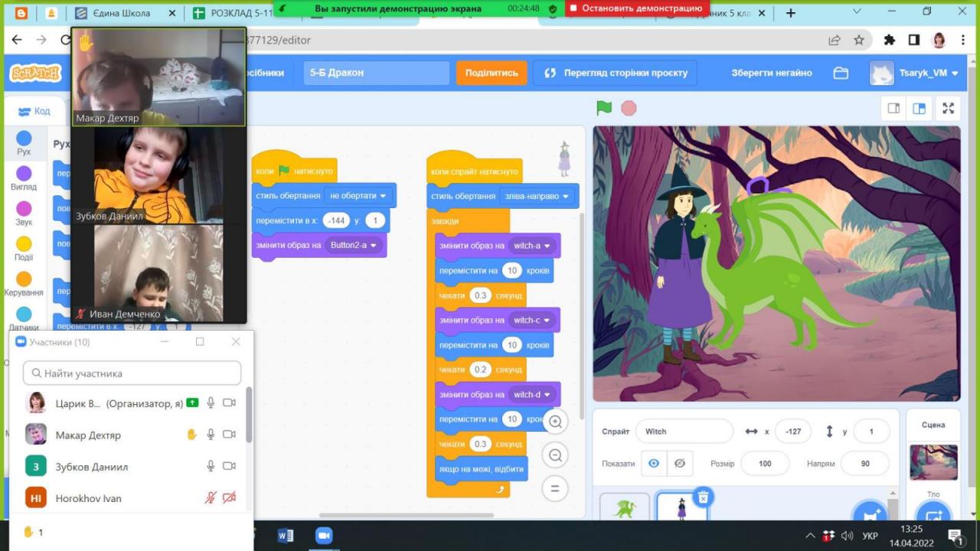Screen dimensions: 980x551
Task: Click the Найти участника search field
Action: pyautogui.click(x=132, y=373)
